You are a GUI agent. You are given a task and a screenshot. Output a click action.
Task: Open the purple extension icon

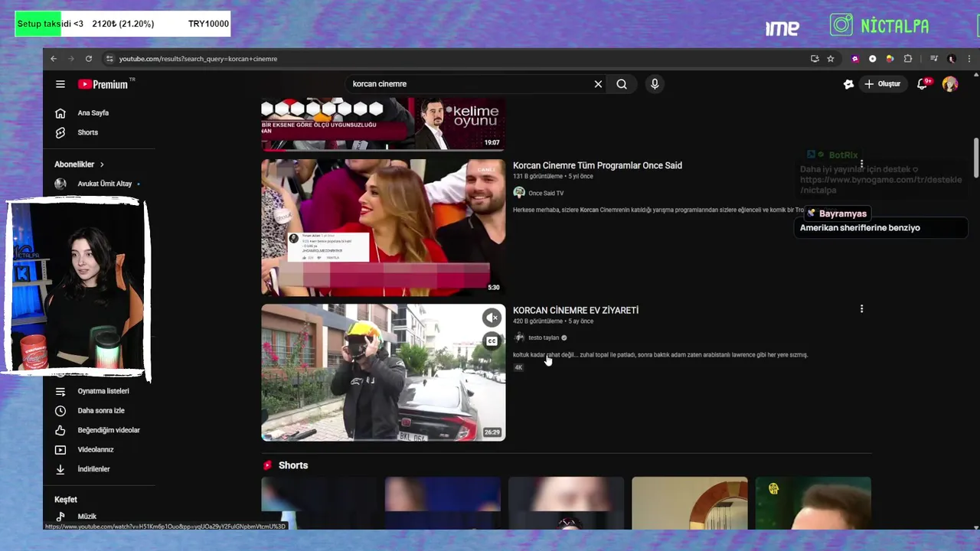tap(855, 59)
